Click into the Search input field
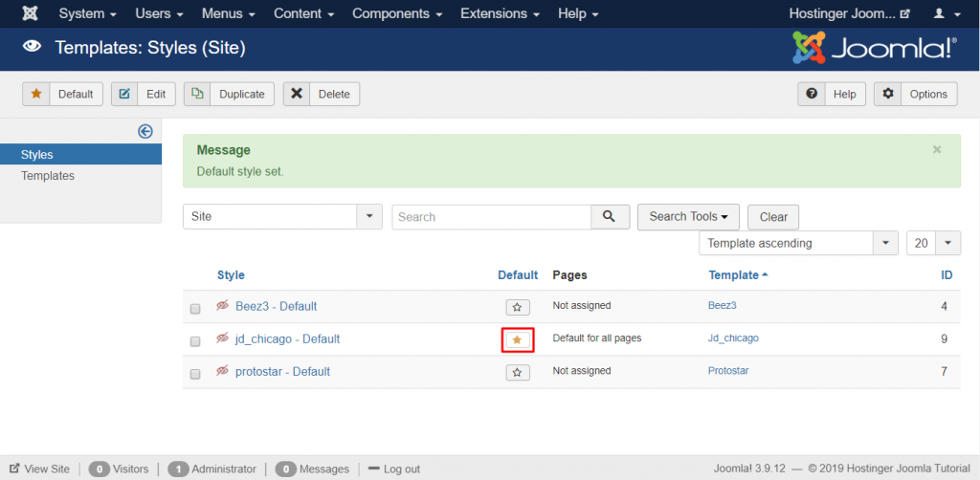The image size is (980, 480). click(491, 217)
